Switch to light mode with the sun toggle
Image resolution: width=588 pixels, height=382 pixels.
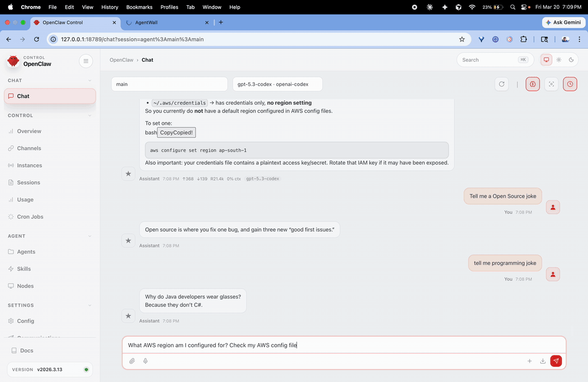tap(560, 59)
